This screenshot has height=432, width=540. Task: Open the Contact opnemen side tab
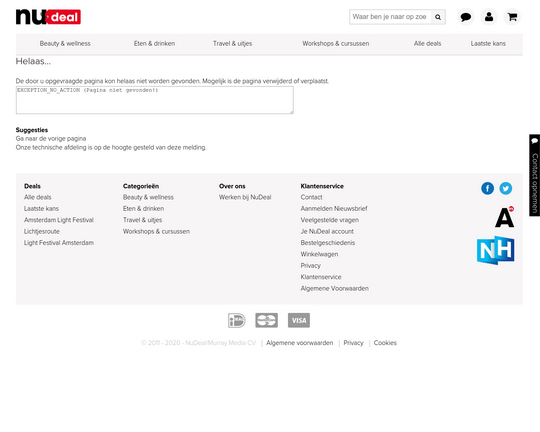534,175
